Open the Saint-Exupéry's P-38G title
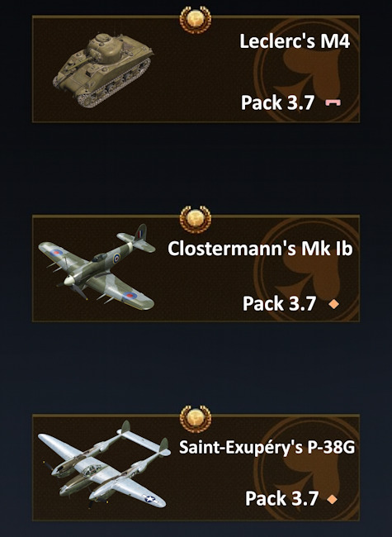392x537 pixels. tap(267, 447)
